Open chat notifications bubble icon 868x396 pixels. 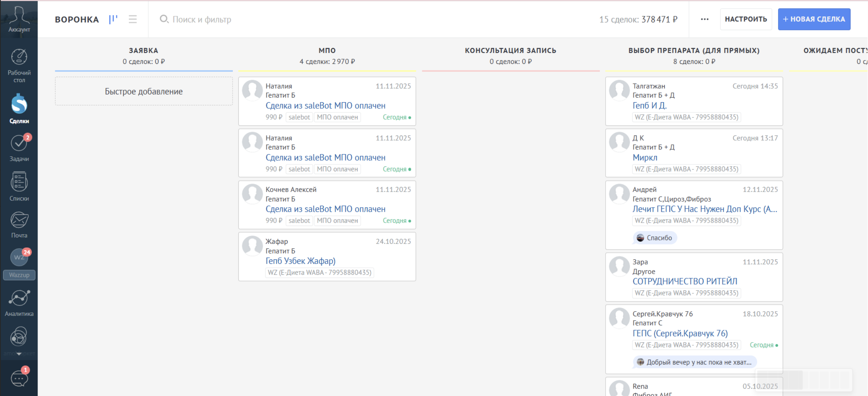pos(19,378)
